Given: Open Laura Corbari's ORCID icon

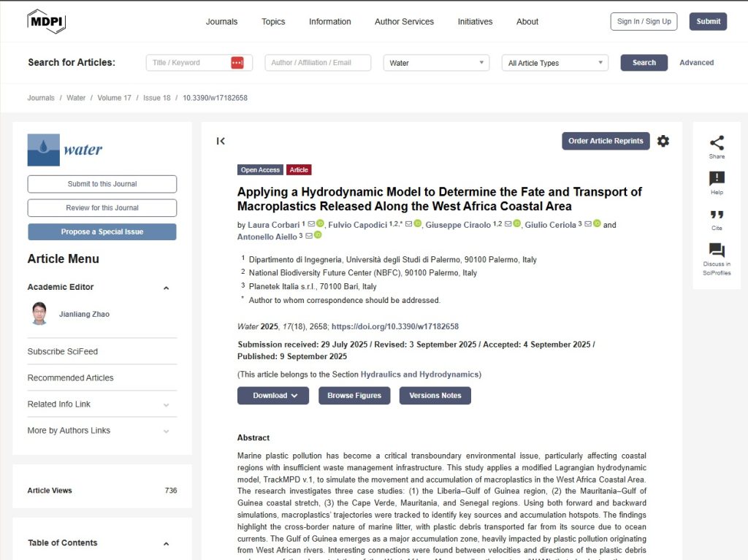Looking at the screenshot, I should (x=319, y=224).
